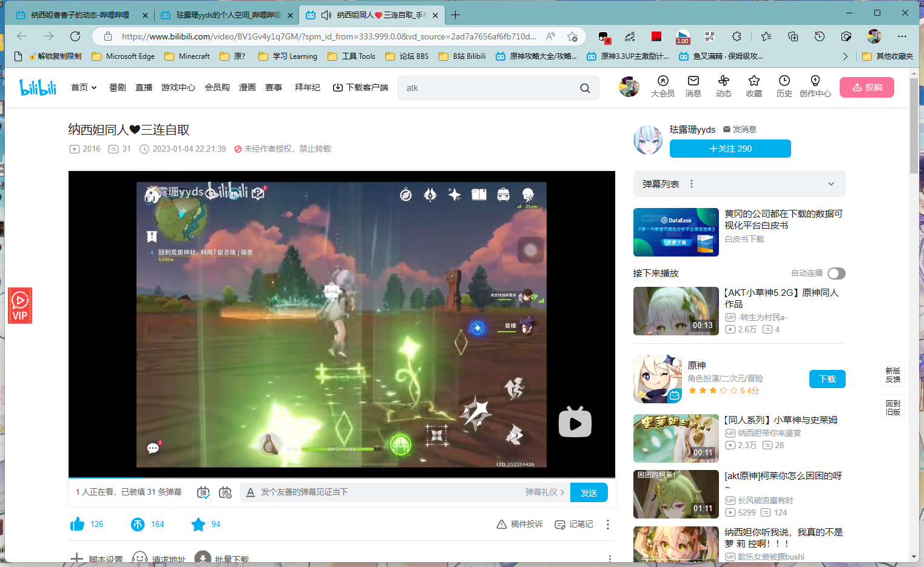The width and height of the screenshot is (924, 567).
Task: Click the like thumbs-up icon
Action: click(77, 524)
